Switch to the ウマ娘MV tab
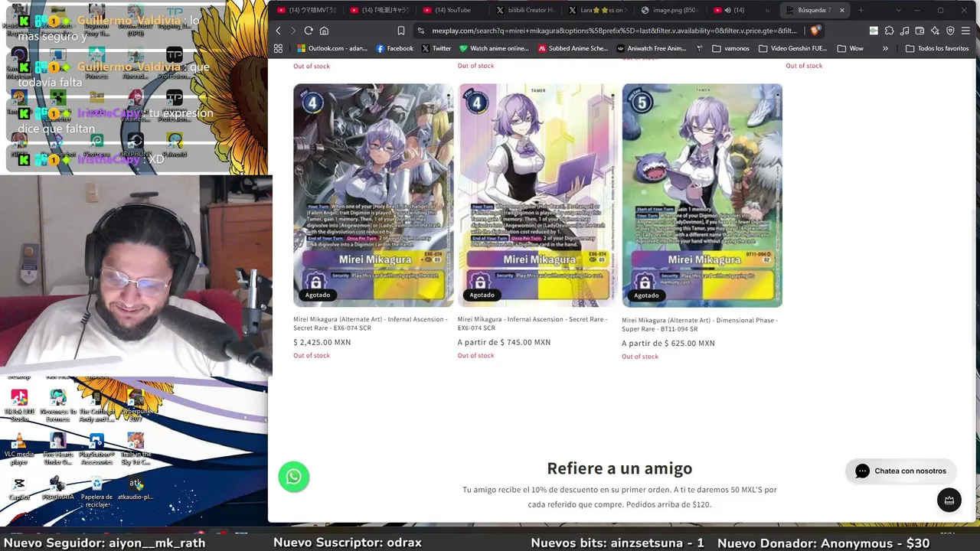This screenshot has height=551, width=980. pyautogui.click(x=306, y=10)
